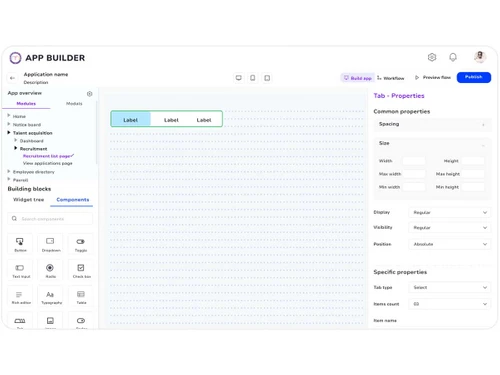Image resolution: width=500 pixels, height=375 pixels.
Task: Collapse the Talent acquisition module
Action: coord(9,132)
